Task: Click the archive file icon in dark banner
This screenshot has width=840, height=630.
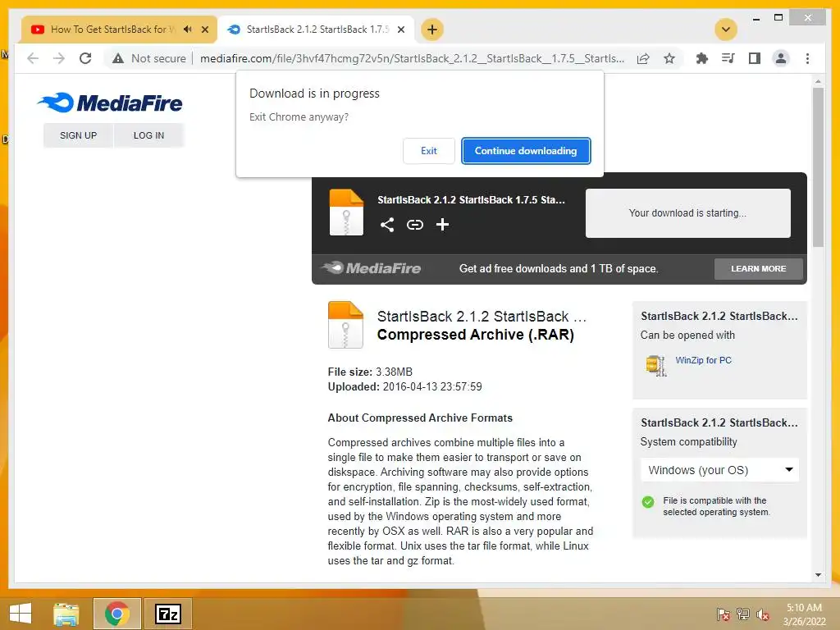Action: [x=346, y=212]
